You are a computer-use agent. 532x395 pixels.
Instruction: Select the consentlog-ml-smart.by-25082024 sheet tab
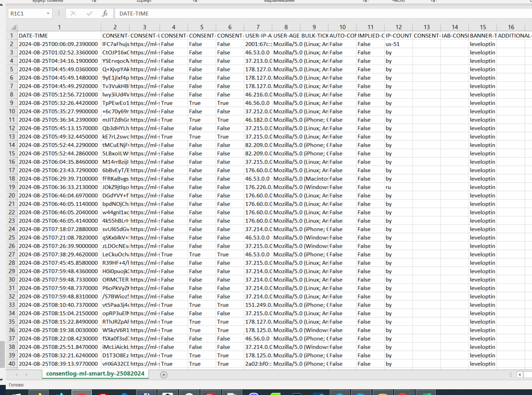coord(96,374)
